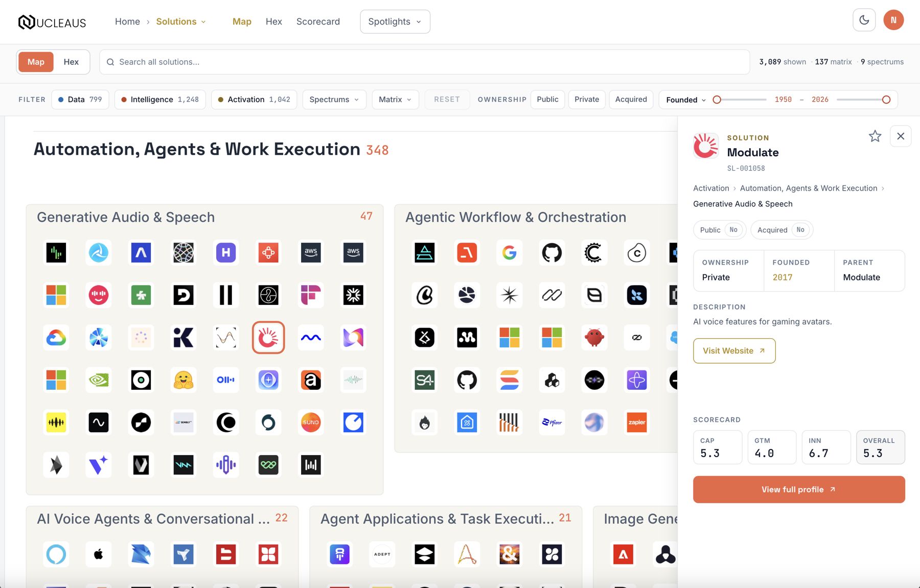This screenshot has width=920, height=588.
Task: Select the OVERALL 5.3 scorecard card
Action: [x=880, y=447]
